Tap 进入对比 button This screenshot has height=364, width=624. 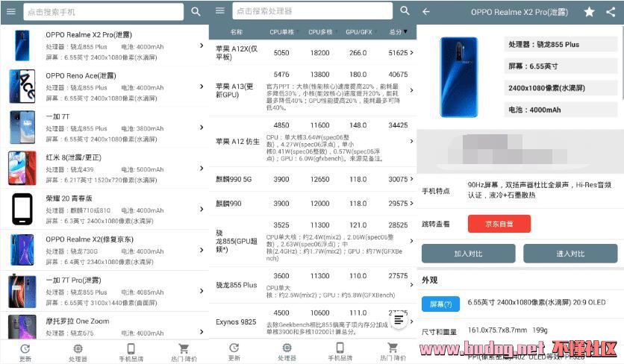pyautogui.click(x=570, y=254)
